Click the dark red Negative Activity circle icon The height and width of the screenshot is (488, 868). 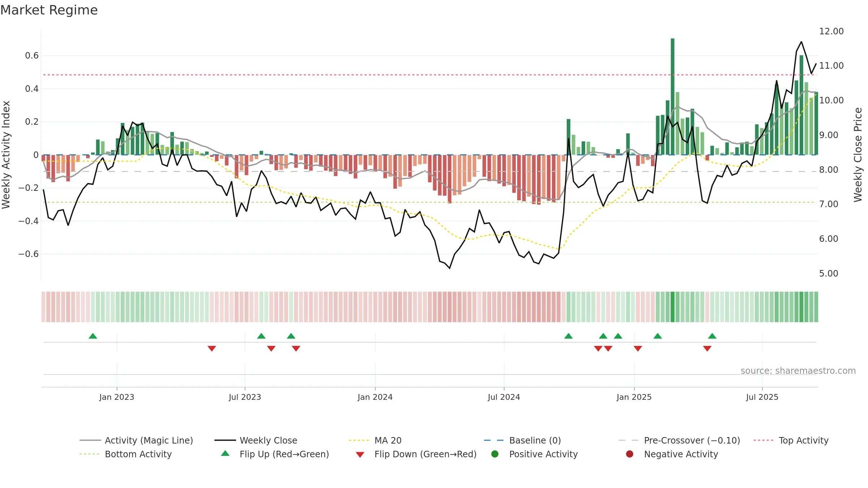coord(630,454)
